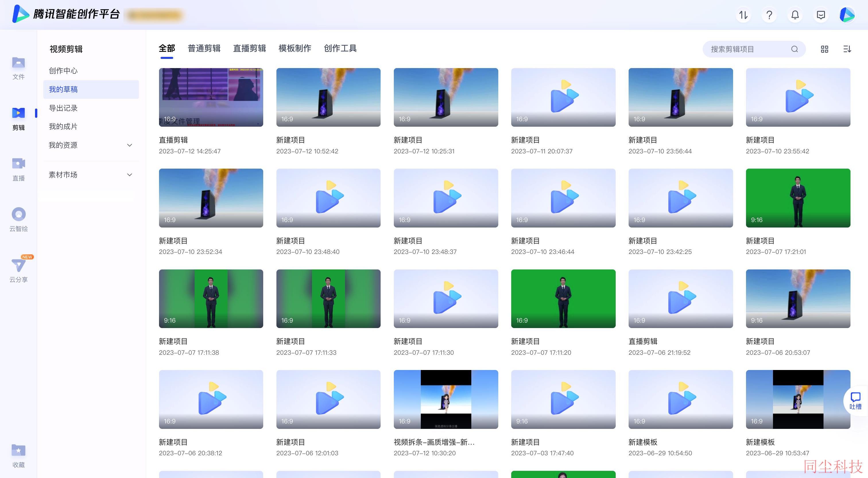Select 我的草稿 in the side menu
The image size is (868, 478).
[91, 89]
